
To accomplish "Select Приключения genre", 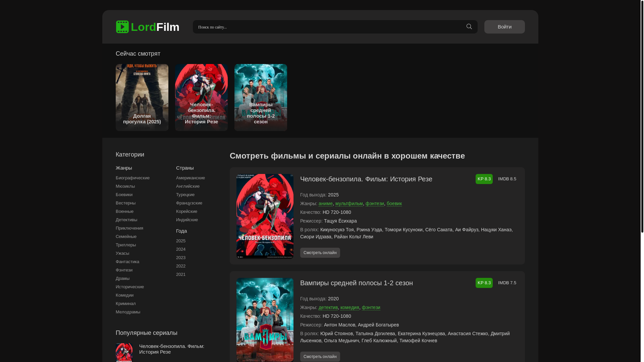I will [129, 228].
